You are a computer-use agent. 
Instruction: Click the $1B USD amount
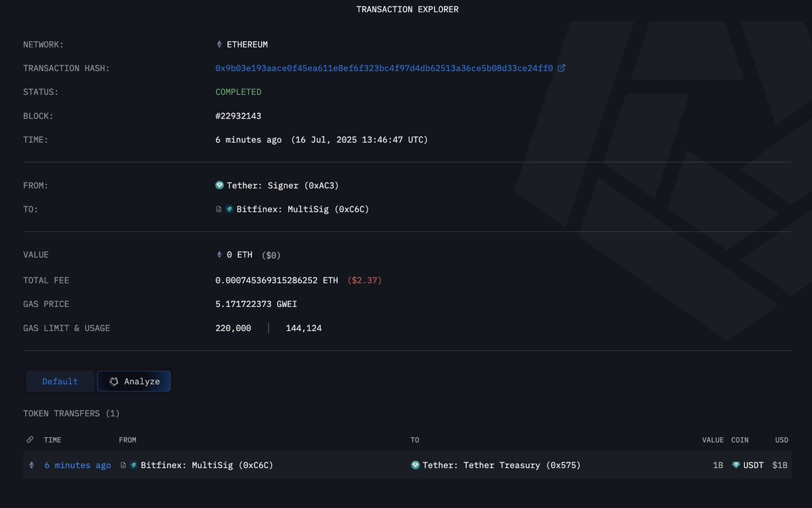click(x=780, y=465)
